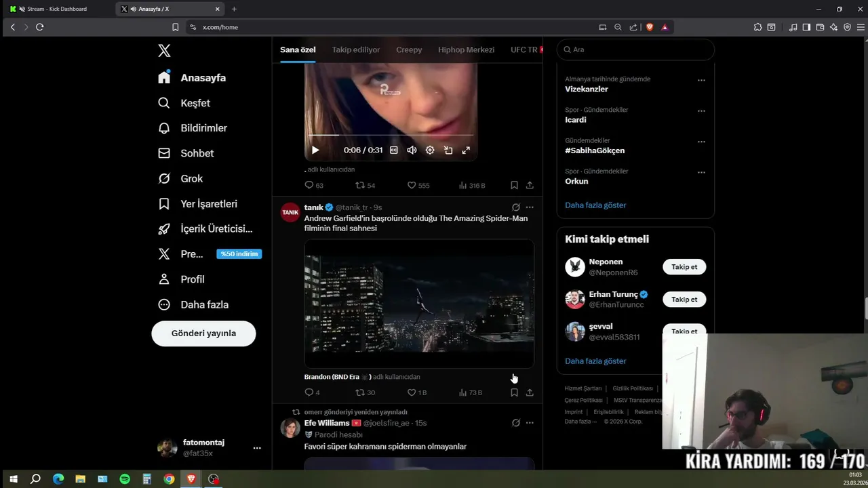The image size is (868, 488).
Task: Bookmark the first video post
Action: point(514,185)
